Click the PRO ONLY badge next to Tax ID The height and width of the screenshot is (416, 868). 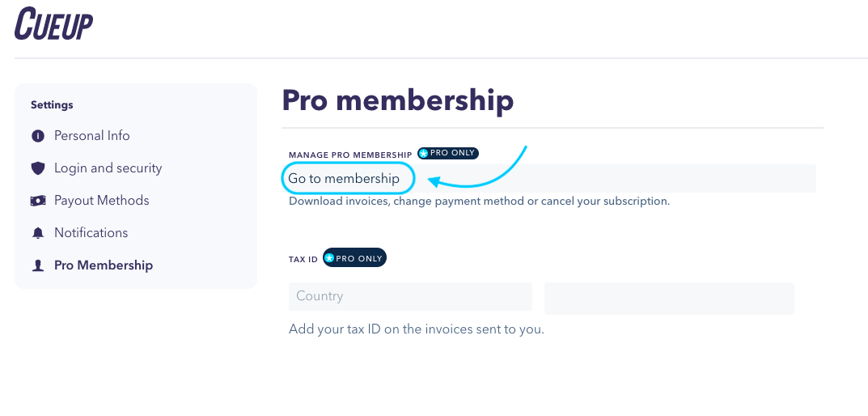click(x=354, y=258)
